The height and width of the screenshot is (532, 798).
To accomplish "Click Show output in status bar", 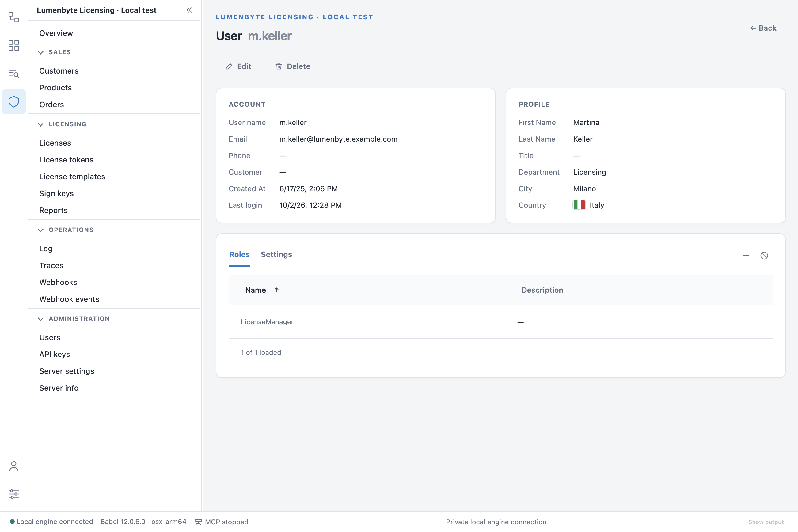I will point(766,522).
